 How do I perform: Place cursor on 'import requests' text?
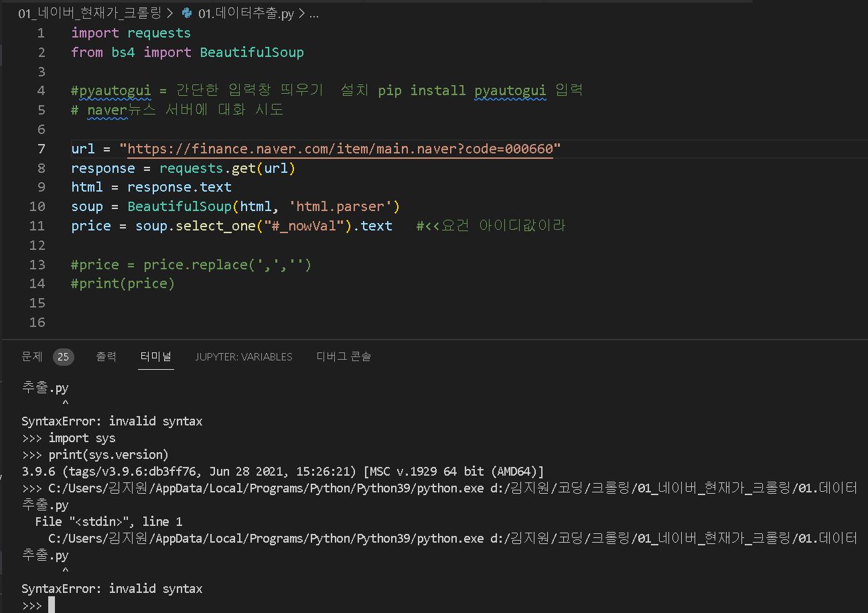[x=131, y=33]
